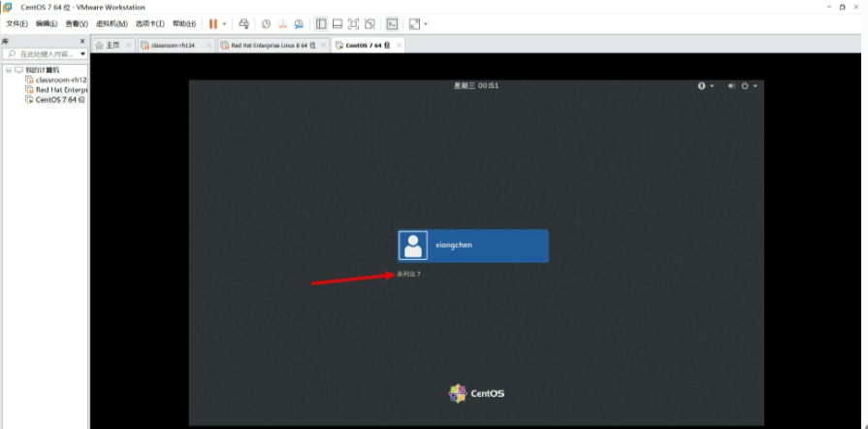Switch to Unity mode icon
Image resolution: width=868 pixels, height=429 pixels.
pyautogui.click(x=370, y=24)
